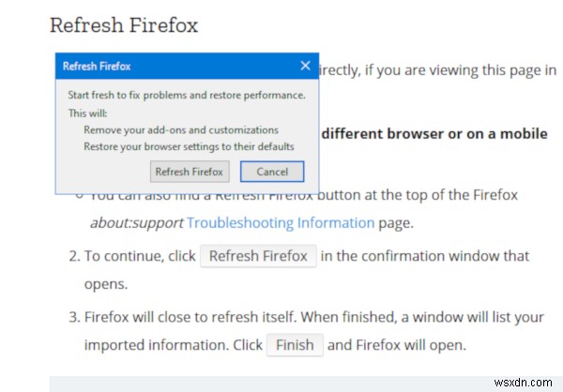Click 'imported information' text in step 3
The image size is (563, 392).
pos(151,344)
